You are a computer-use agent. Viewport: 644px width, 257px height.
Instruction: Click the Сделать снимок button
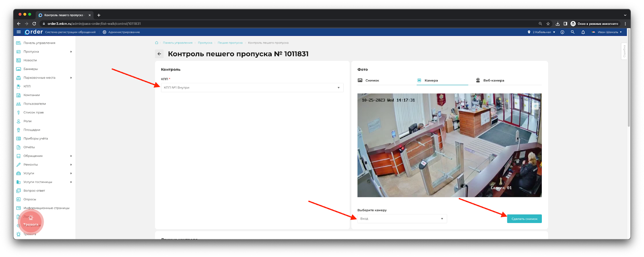click(x=524, y=219)
